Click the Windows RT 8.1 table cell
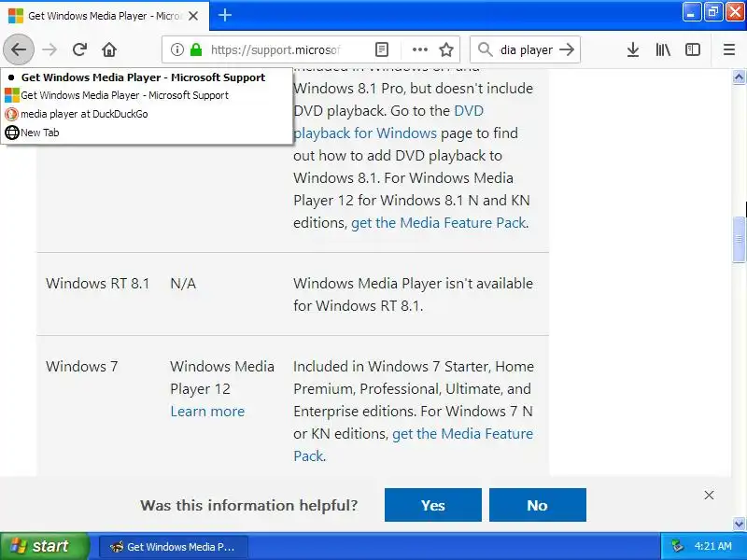The width and height of the screenshot is (747, 560). click(x=98, y=284)
